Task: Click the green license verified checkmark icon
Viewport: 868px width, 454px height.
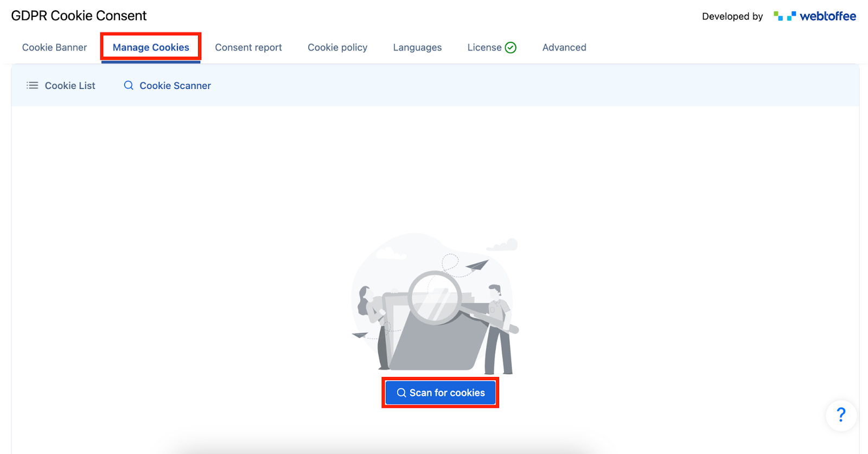Action: tap(510, 48)
